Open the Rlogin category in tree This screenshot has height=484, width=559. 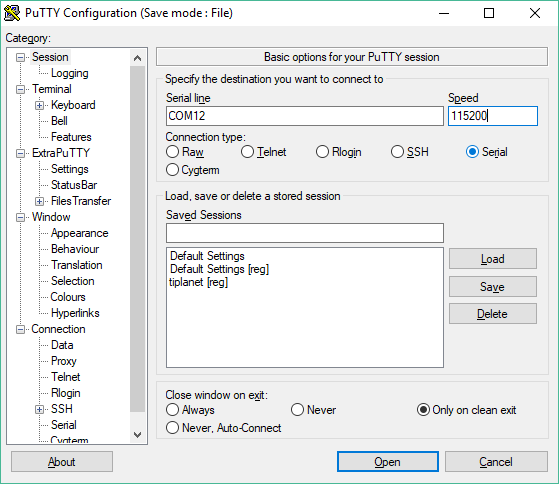click(66, 393)
